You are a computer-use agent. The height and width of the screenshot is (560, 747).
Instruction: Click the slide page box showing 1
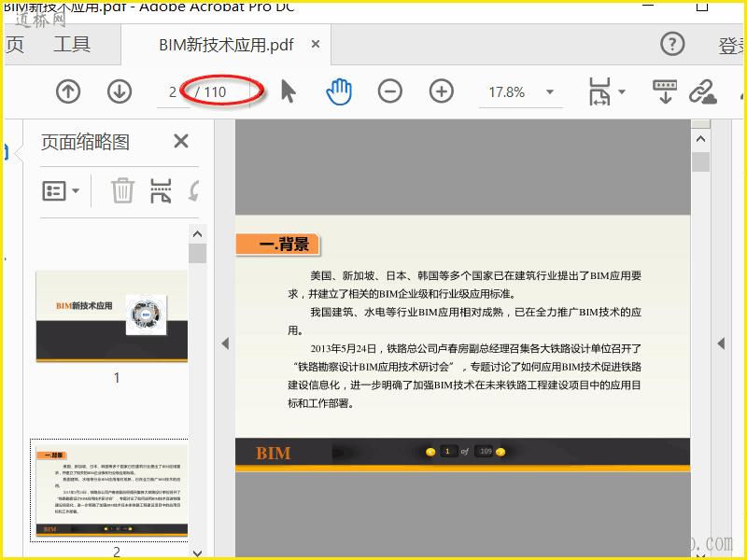point(447,452)
